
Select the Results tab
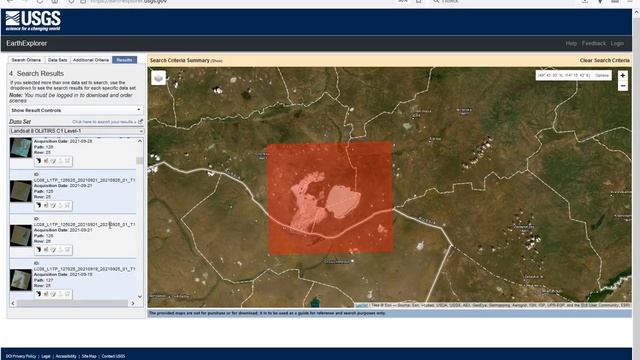point(124,60)
